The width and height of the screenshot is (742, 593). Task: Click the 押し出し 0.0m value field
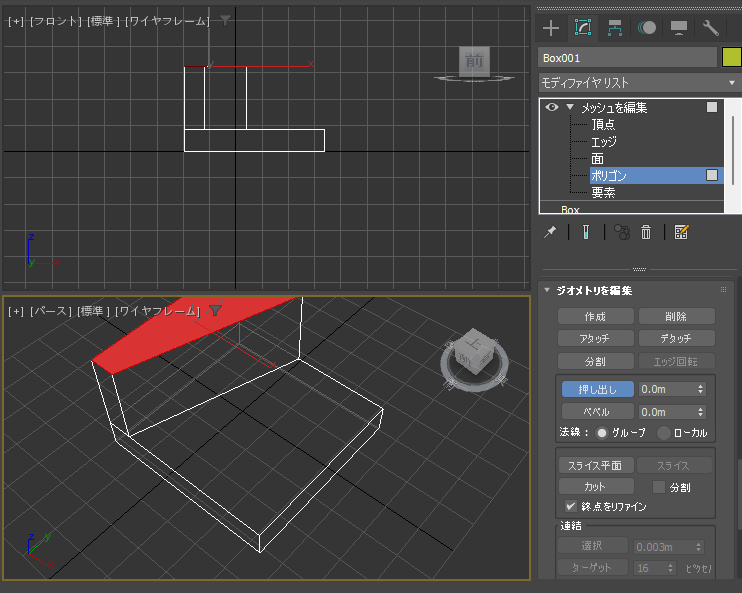667,389
